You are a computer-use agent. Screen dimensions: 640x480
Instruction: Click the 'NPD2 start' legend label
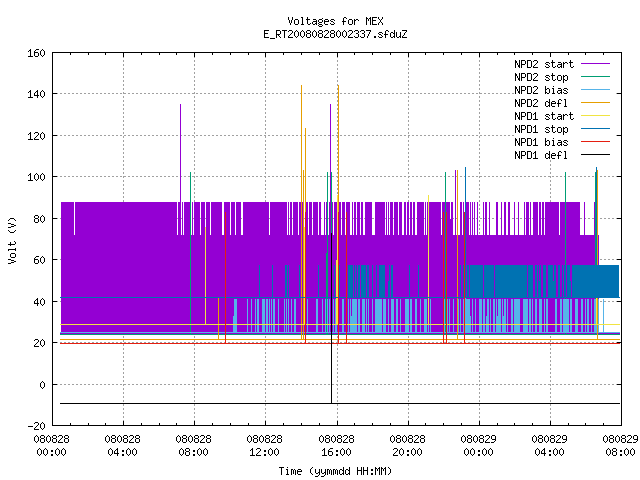[544, 64]
